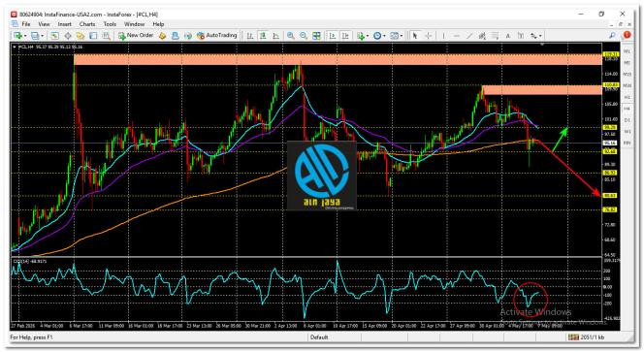Switch timeframe to W1

click(x=627, y=132)
